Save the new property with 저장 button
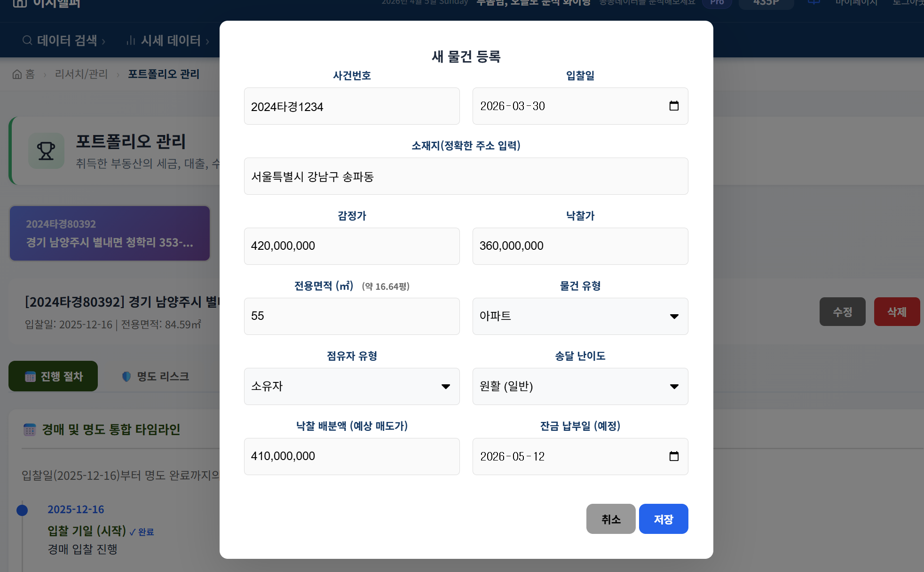 pyautogui.click(x=663, y=519)
